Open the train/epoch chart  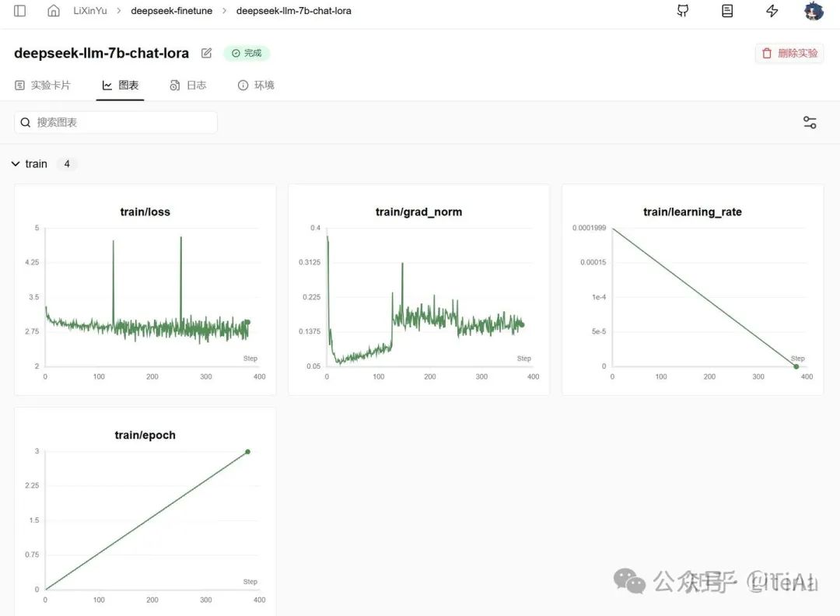(145, 511)
